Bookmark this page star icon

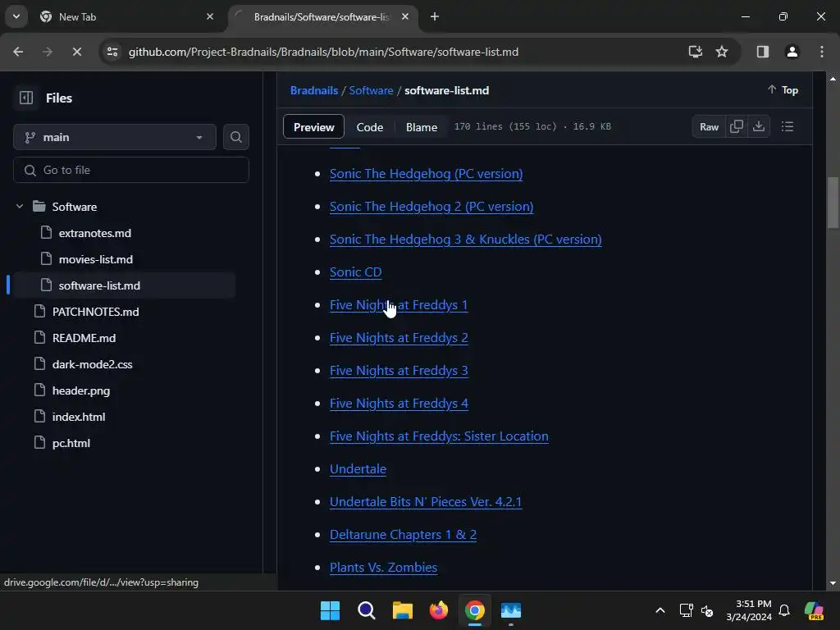tap(722, 52)
